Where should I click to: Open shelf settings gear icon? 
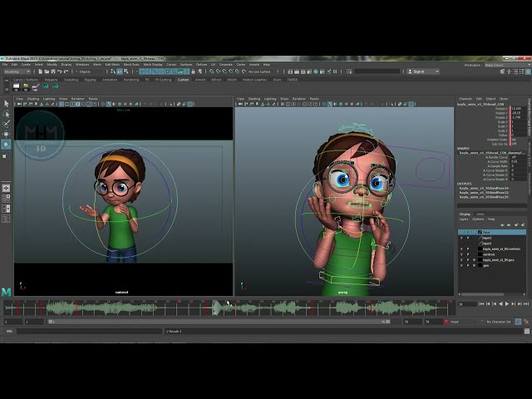coord(7,90)
